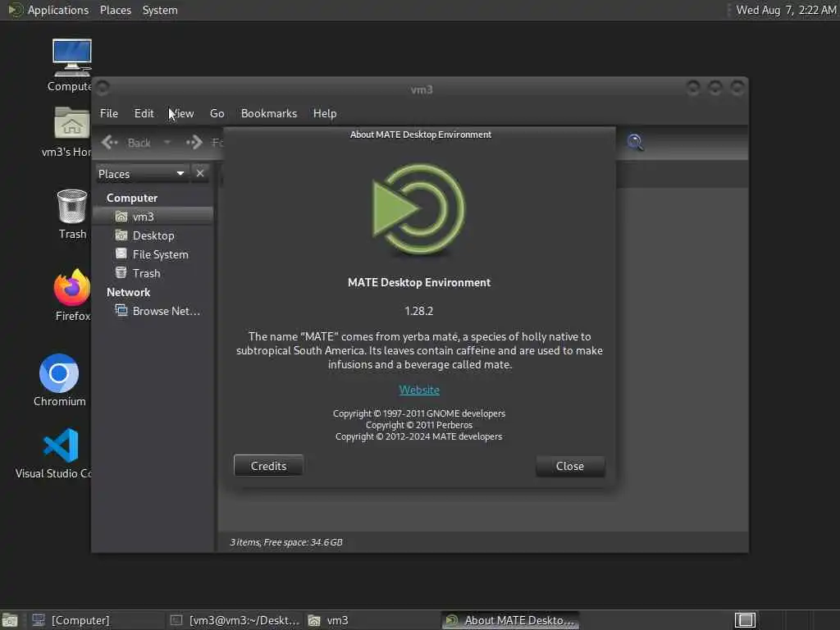Select File System in sidebar
840x630 pixels.
153,254
